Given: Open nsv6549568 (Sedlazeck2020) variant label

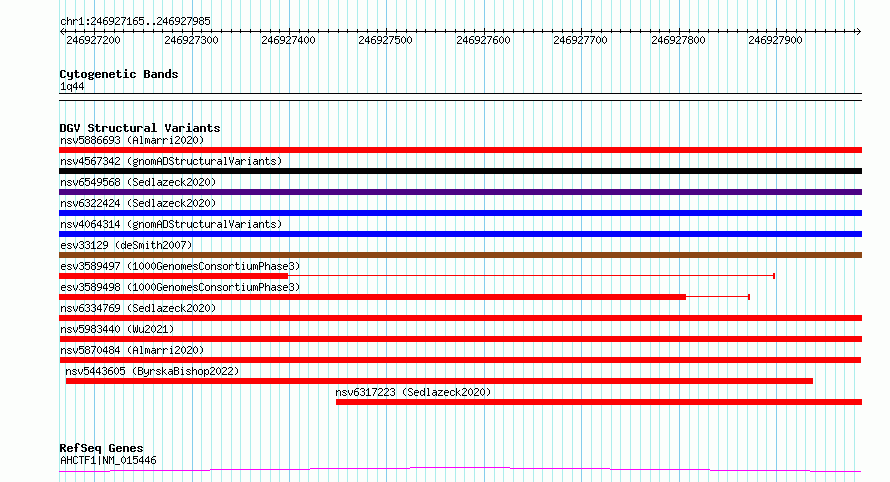Looking at the screenshot, I should (x=138, y=182).
